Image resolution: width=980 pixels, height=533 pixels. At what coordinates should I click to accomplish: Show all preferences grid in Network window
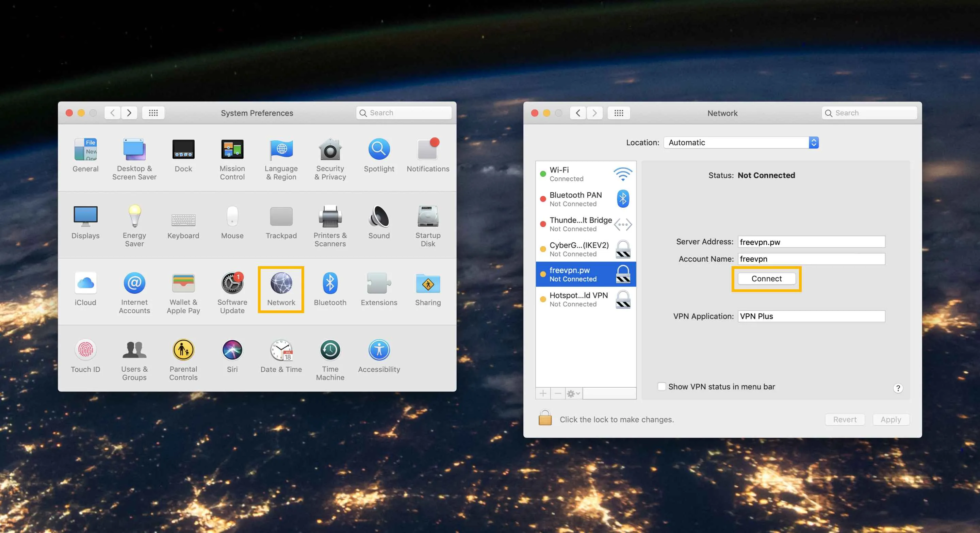(619, 113)
